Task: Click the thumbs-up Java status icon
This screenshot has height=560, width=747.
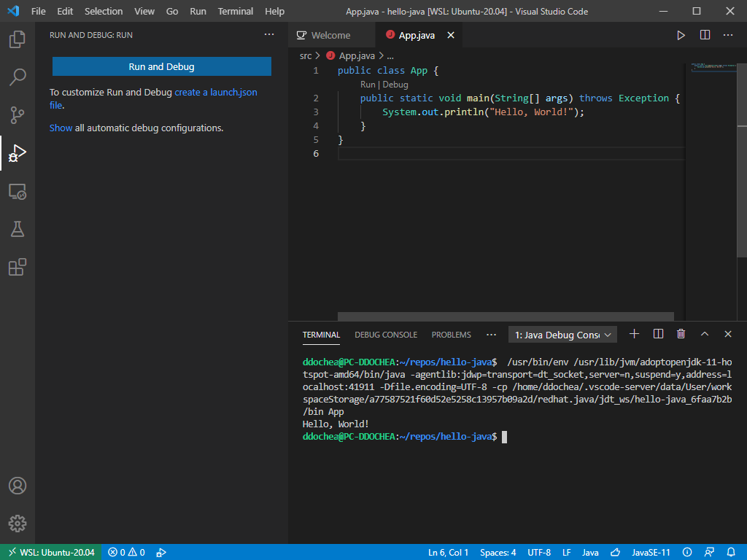Action: [x=616, y=553]
